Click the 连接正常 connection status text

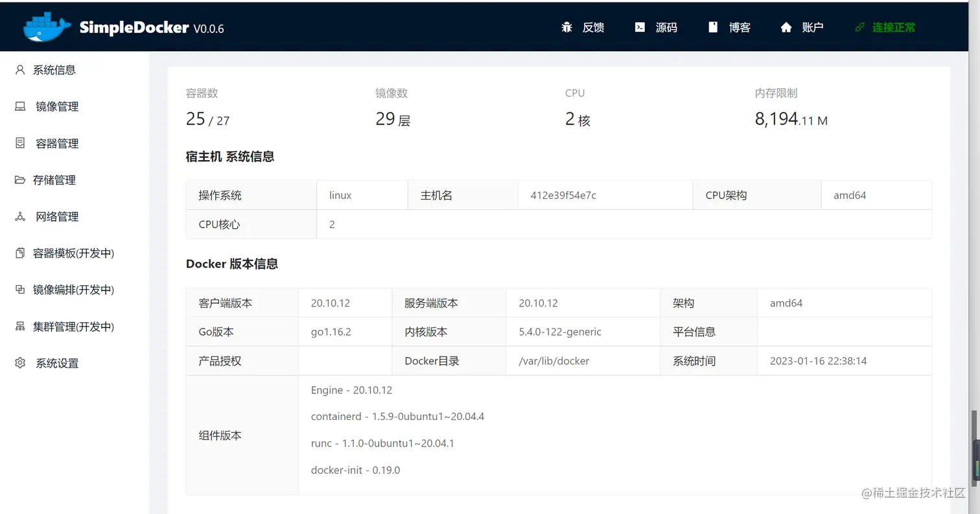(894, 27)
